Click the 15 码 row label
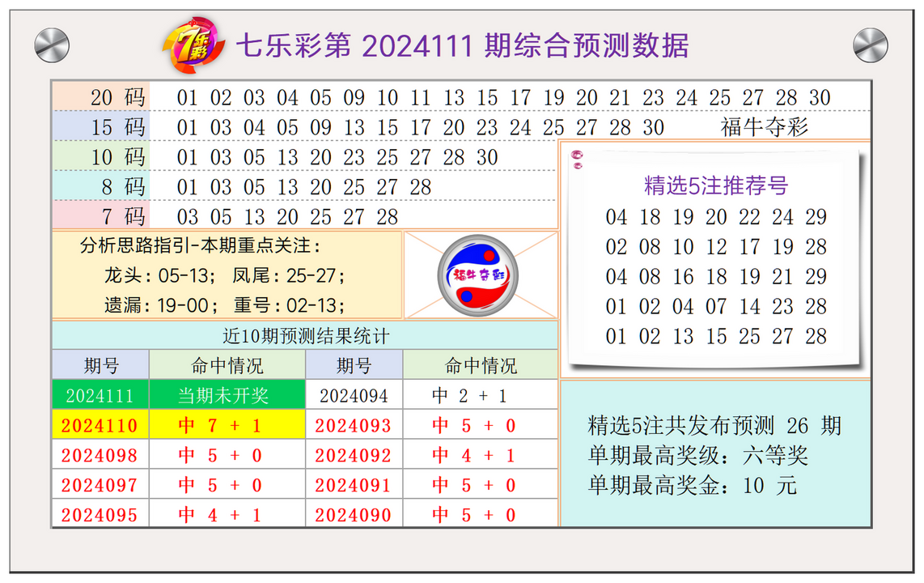Image resolution: width=924 pixels, height=583 pixels. coord(101,127)
